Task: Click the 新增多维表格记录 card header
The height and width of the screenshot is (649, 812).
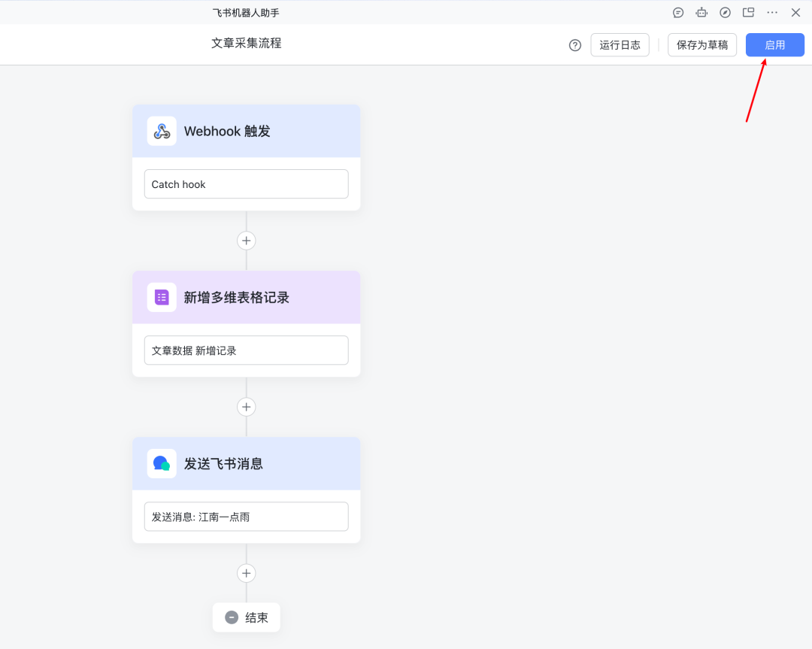Action: 247,297
